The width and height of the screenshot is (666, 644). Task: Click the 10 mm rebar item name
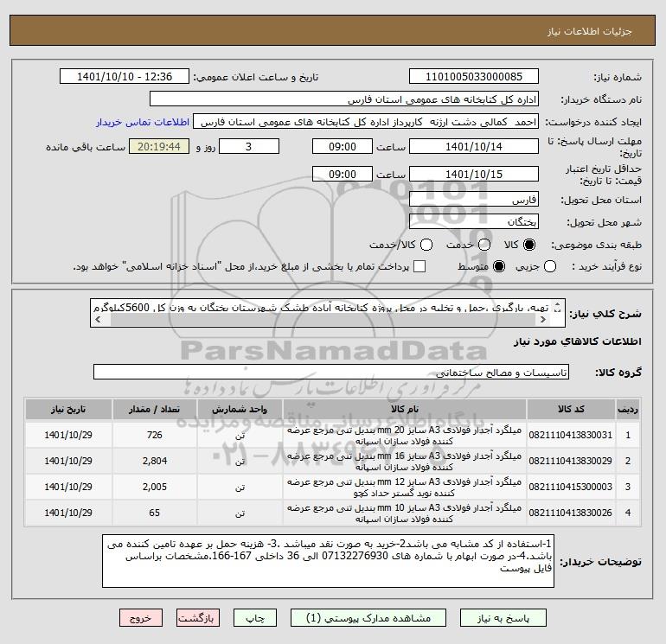coord(405,513)
